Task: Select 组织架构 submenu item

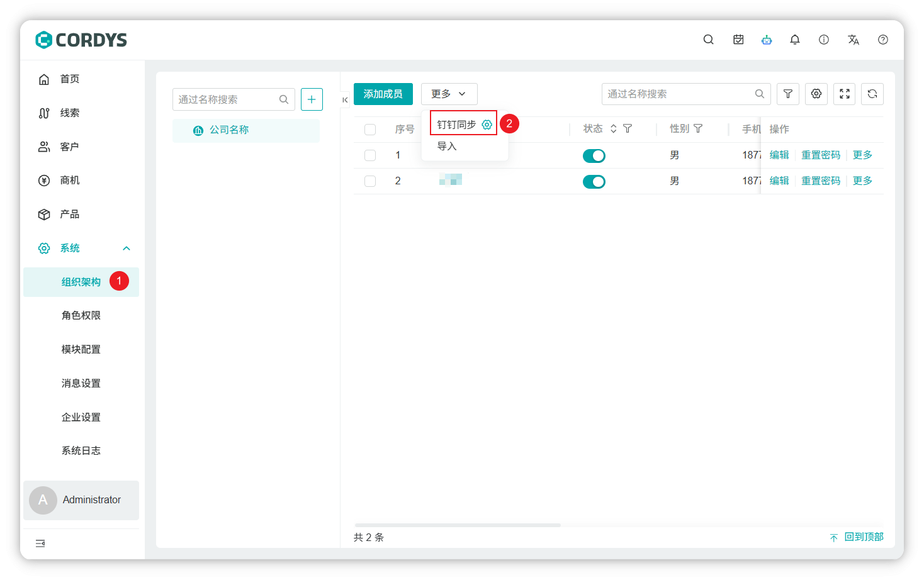Action: [x=81, y=282]
